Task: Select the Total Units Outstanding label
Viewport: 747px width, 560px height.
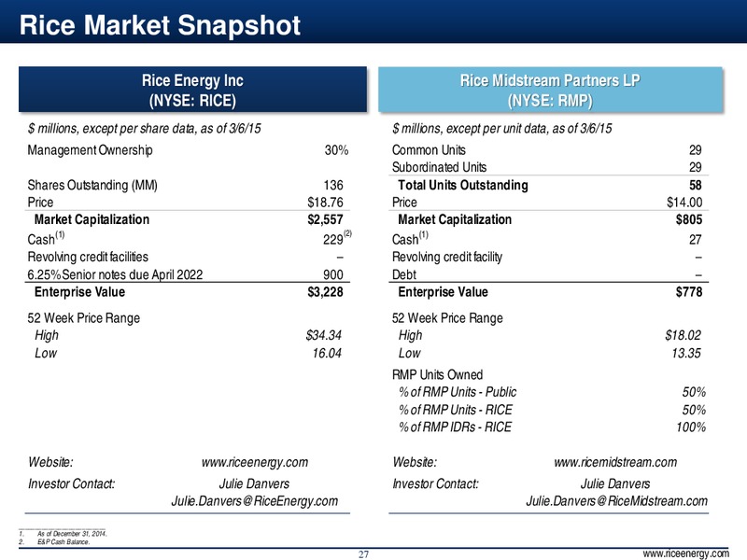Action: coord(463,185)
